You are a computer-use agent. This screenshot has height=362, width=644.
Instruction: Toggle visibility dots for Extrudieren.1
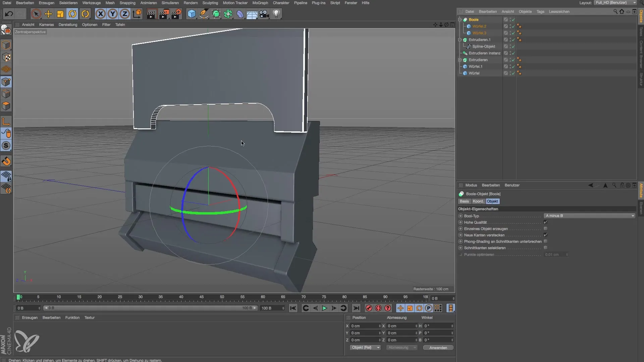[x=510, y=40]
